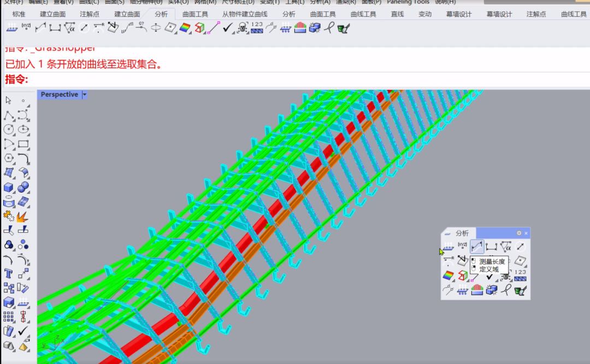
Task: Select the Text T tool in left sidebar
Action: point(8,273)
